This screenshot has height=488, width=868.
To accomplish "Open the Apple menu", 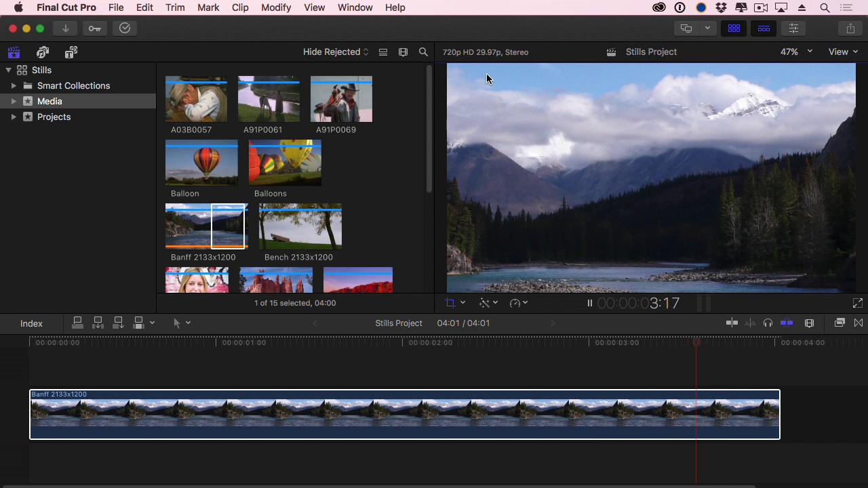I will point(18,7).
